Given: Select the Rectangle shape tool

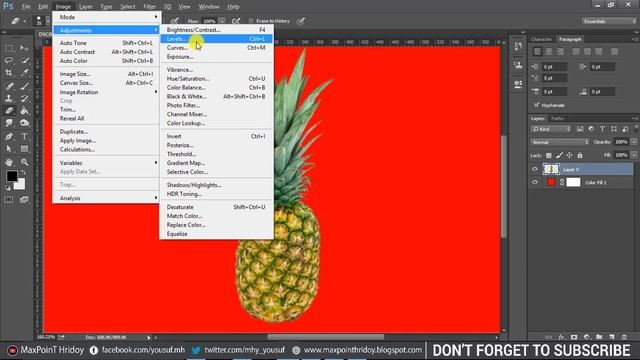Looking at the screenshot, I should point(24,149).
